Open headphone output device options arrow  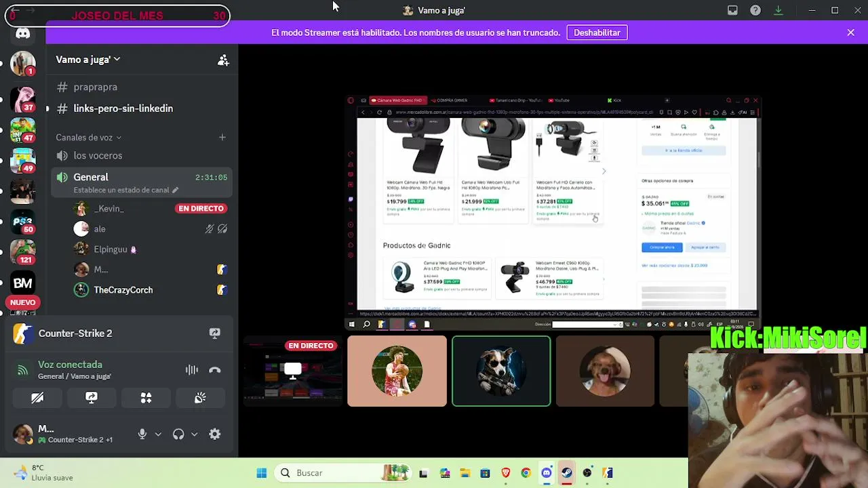coord(194,434)
